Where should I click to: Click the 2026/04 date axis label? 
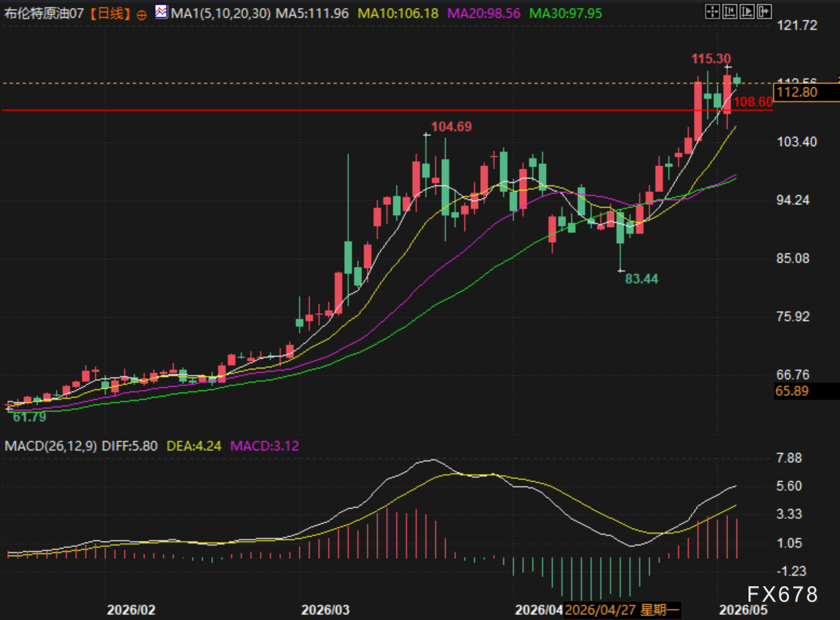pyautogui.click(x=538, y=610)
